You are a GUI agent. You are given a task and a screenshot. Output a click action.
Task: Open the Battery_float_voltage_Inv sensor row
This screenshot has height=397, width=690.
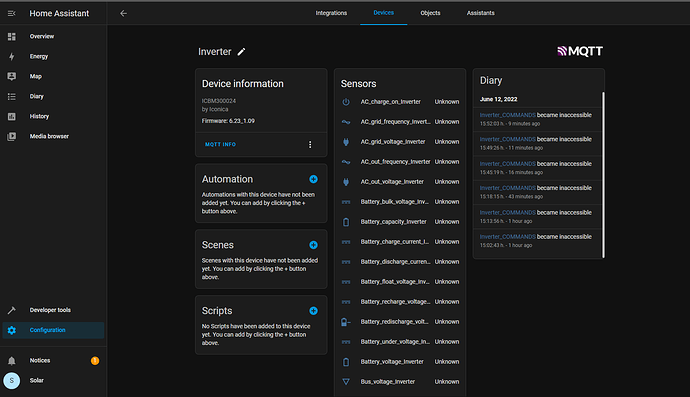point(400,282)
